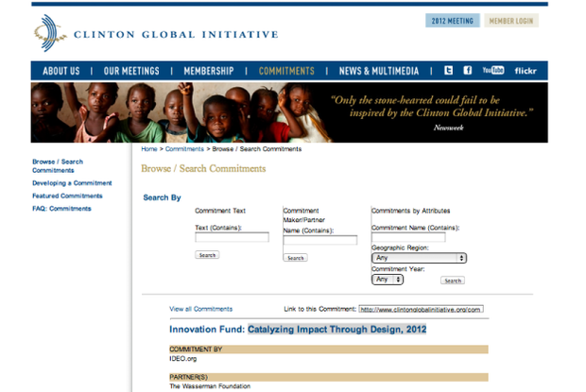Open the Membership menu
The image size is (586, 392).
[x=209, y=71]
